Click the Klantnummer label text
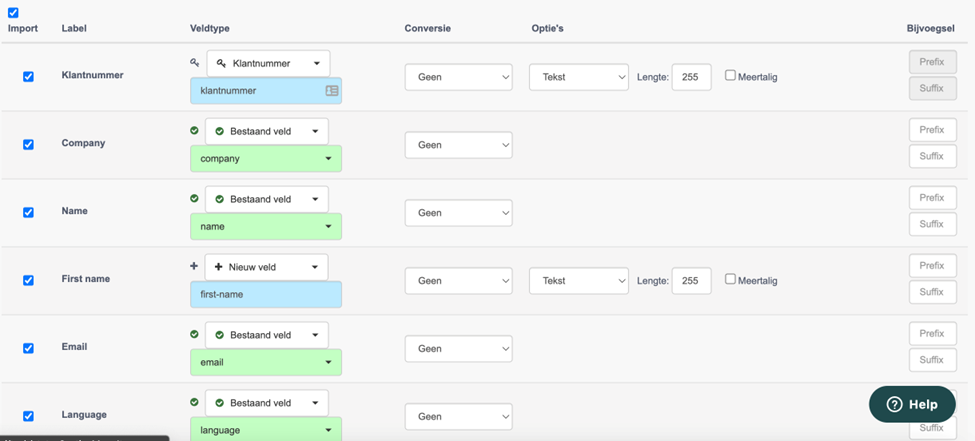Viewport: 975px width, 441px height. [x=93, y=75]
